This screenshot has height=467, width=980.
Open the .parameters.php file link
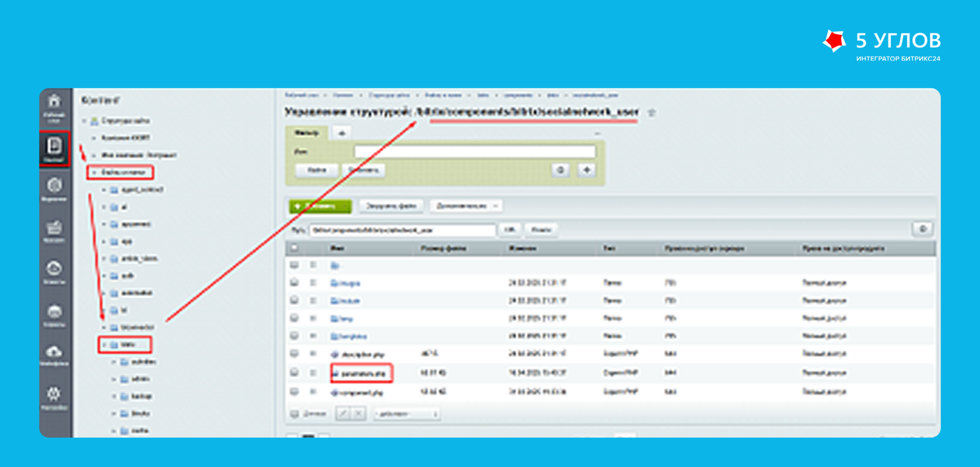click(363, 373)
